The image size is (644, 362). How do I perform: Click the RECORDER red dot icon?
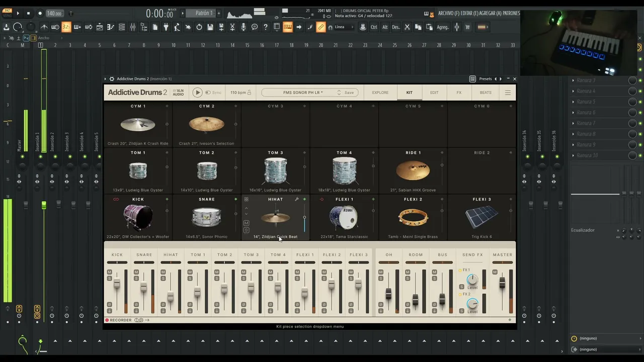coord(107,320)
